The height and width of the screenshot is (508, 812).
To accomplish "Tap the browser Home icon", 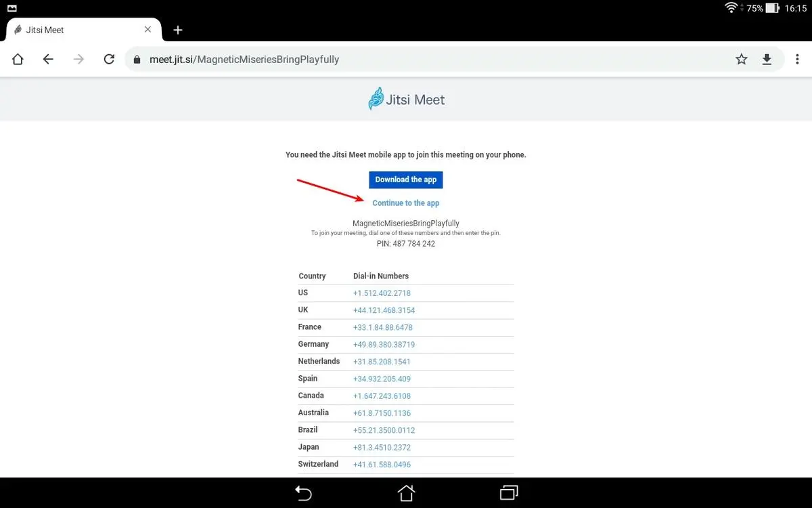I will 18,59.
